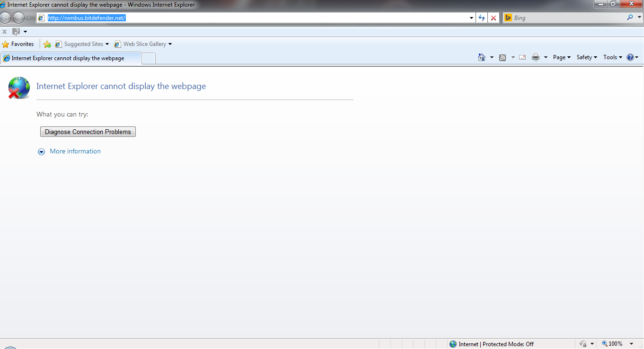The image size is (644, 349).
Task: Select the 'Internet Explorer cannot display the webpage' tab
Action: [71, 58]
